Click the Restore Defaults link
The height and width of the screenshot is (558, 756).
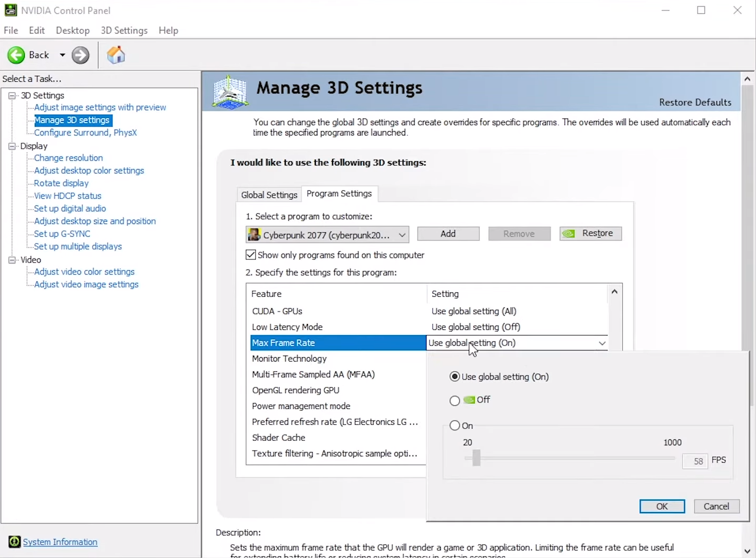point(695,102)
